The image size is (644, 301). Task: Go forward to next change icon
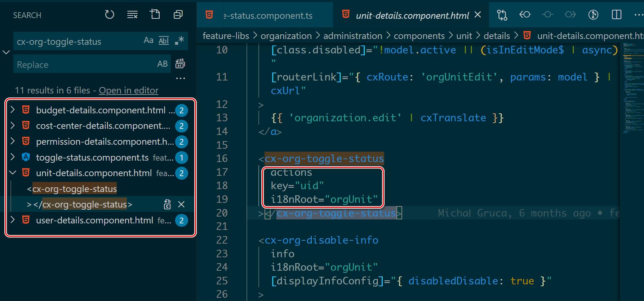coord(570,15)
